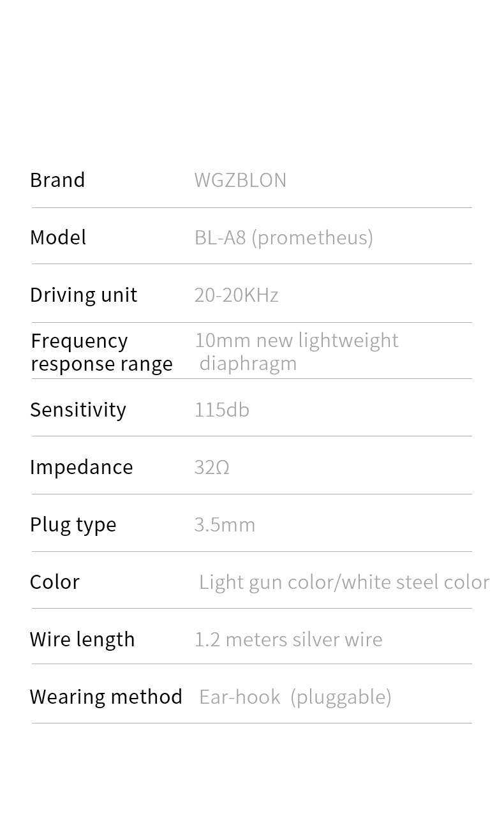This screenshot has height=816, width=504.
Task: Select the 20-20KHz value
Action: click(236, 295)
